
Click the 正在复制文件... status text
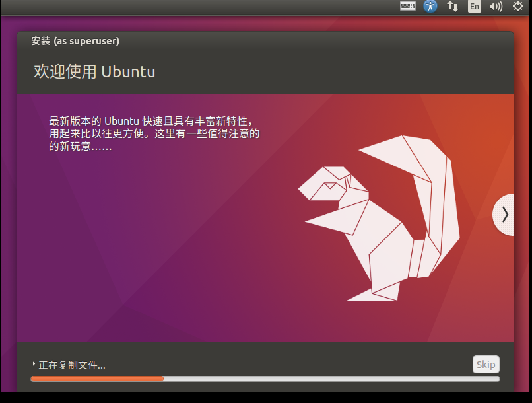[72, 365]
